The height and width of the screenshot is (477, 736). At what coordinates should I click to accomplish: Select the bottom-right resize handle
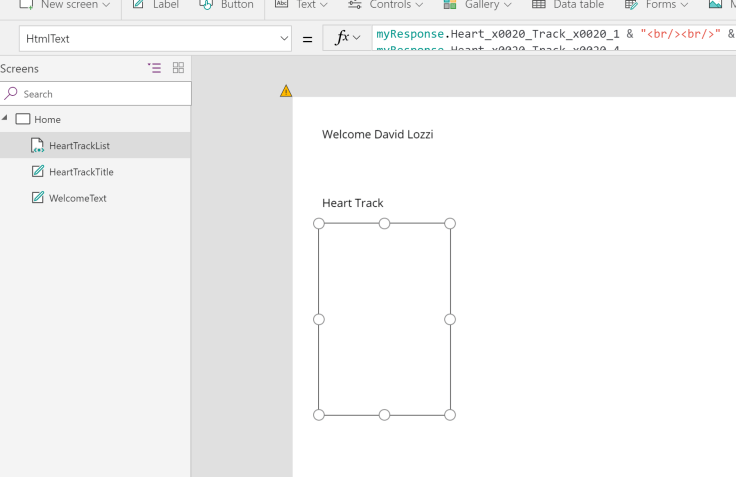450,415
